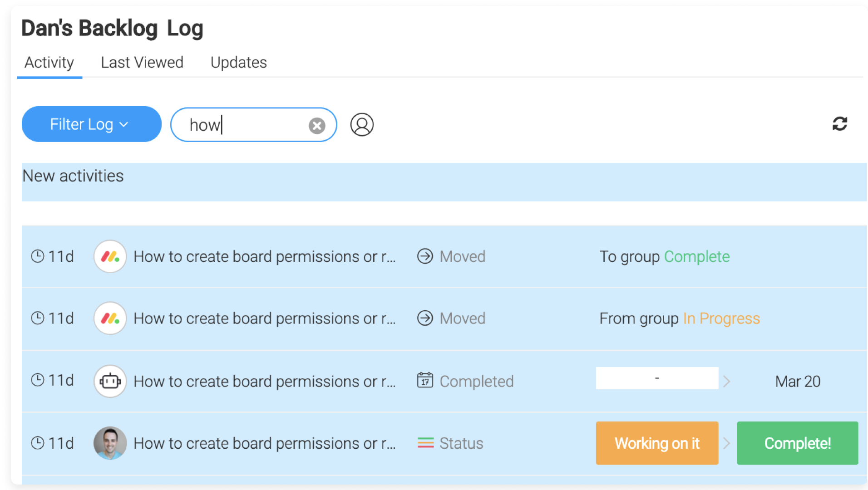This screenshot has height=490, width=868.
Task: Click the empty previous date value in the Completed row
Action: pos(657,378)
